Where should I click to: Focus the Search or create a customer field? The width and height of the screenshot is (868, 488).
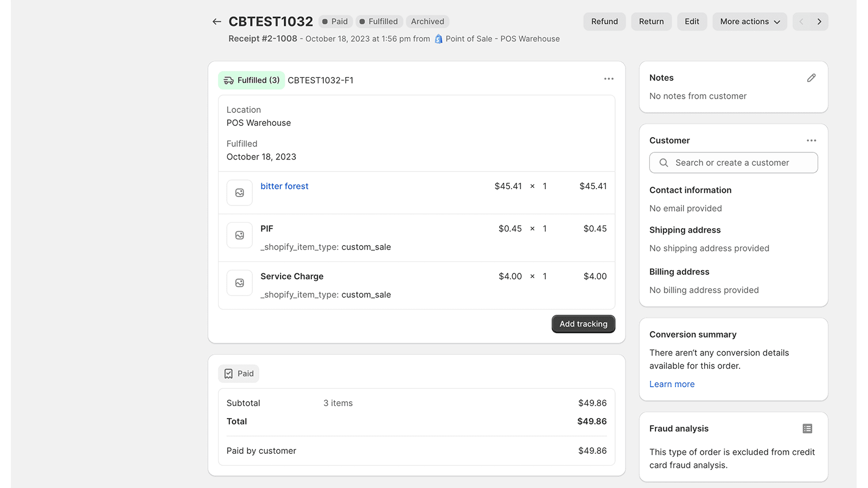pyautogui.click(x=732, y=163)
